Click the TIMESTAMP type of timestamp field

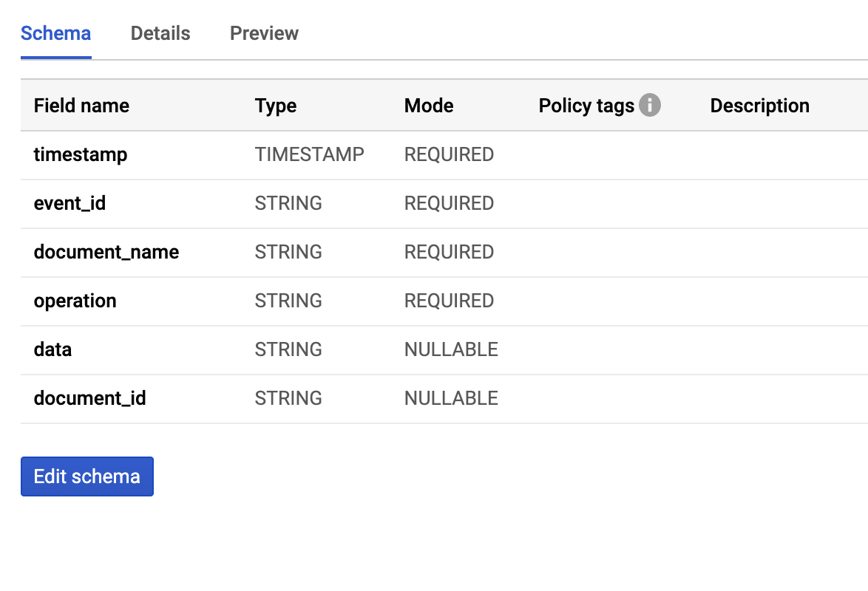[x=310, y=154]
